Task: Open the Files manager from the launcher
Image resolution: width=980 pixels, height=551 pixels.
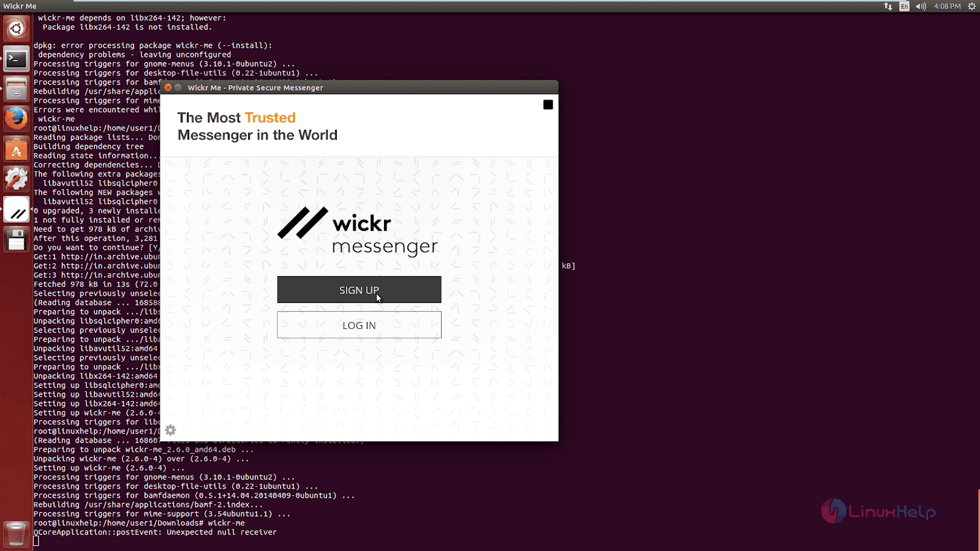Action: 17,89
